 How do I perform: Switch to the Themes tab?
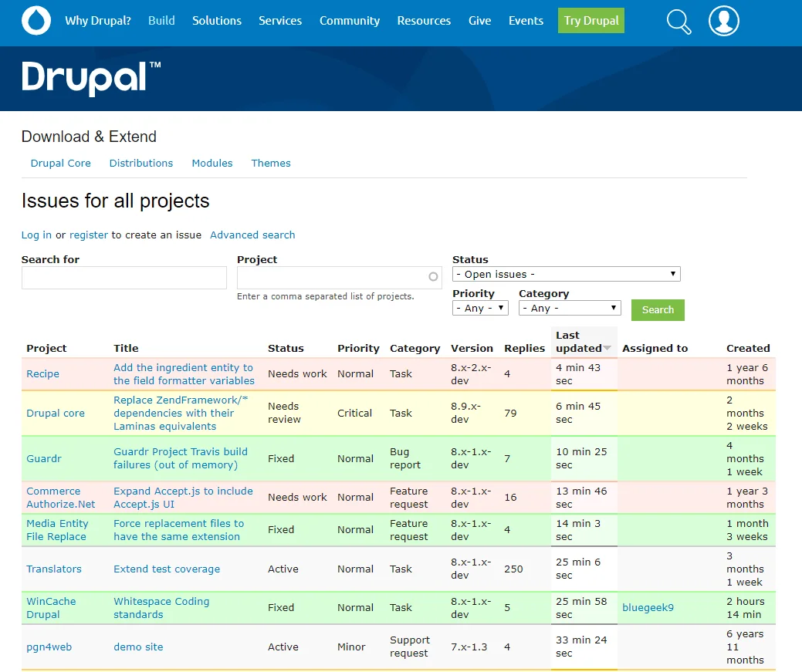271,163
